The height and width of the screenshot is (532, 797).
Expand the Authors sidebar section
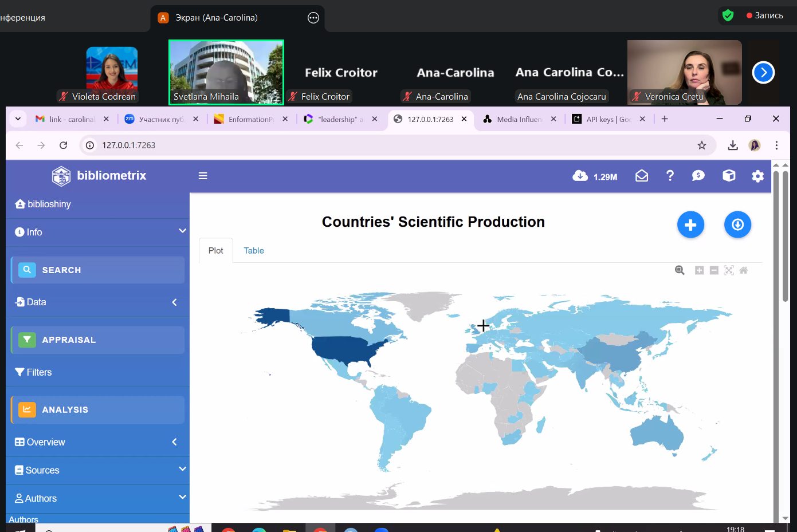pyautogui.click(x=97, y=498)
